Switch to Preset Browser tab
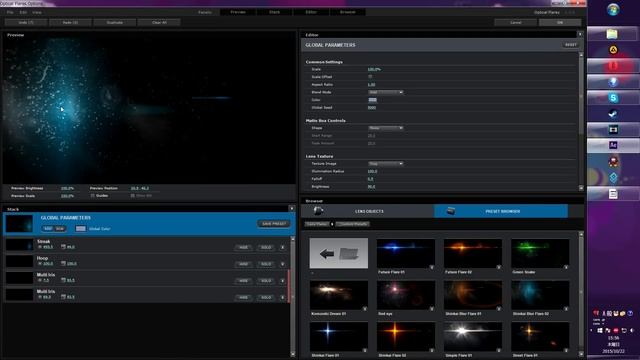This screenshot has width=640, height=360. pos(501,211)
